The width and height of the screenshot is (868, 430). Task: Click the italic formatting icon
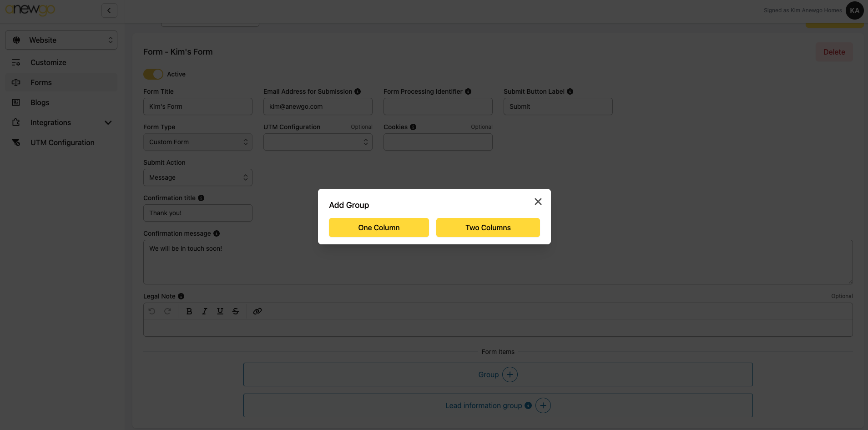205,311
